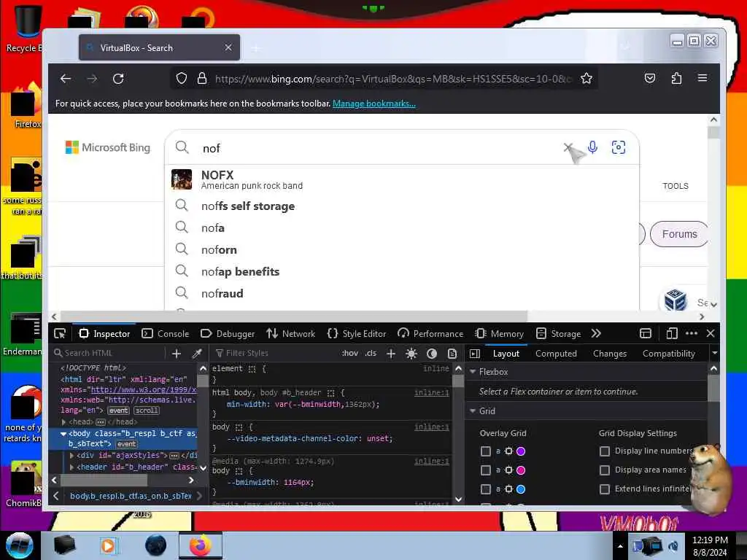Screen dimensions: 747x560
Task: Open sidebar tabs overflow dropdown arrow
Action: tap(714, 353)
